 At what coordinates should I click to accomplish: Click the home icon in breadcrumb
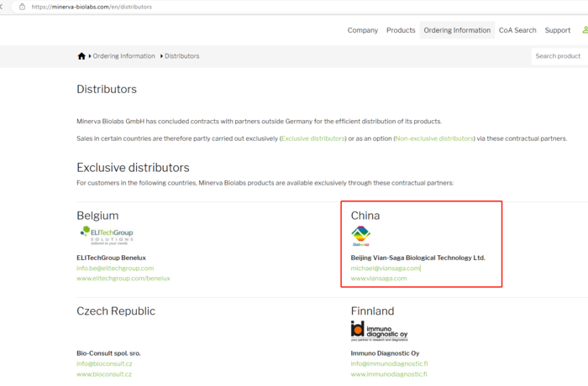tap(81, 56)
